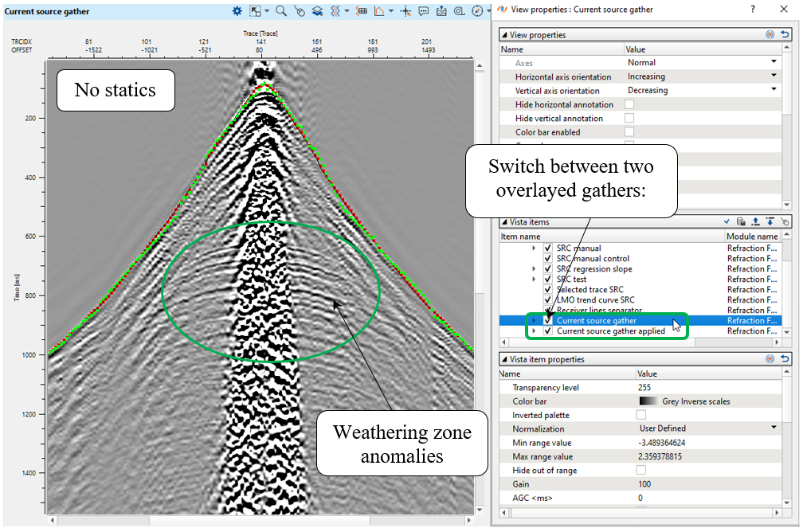The width and height of the screenshot is (803, 532).
Task: Uncheck the Current source gather applied item
Action: [547, 331]
